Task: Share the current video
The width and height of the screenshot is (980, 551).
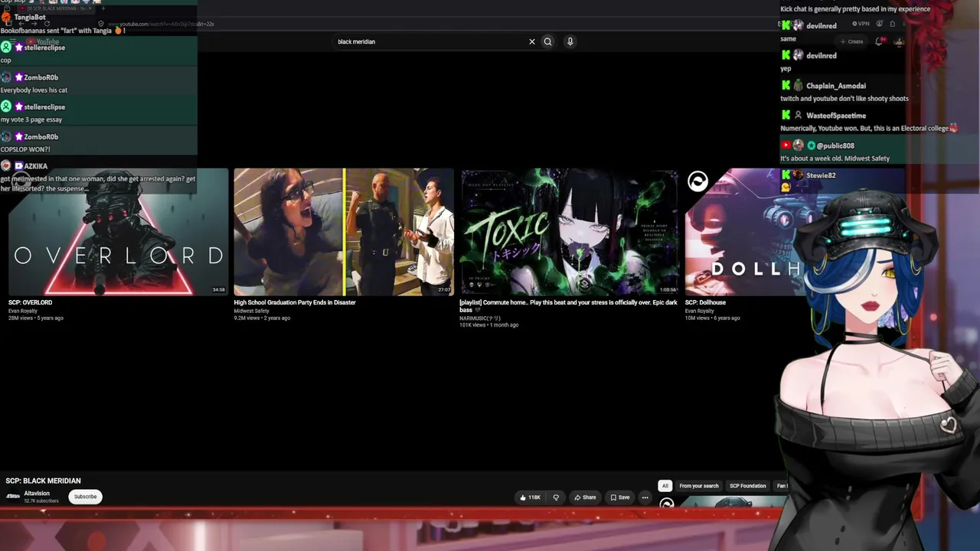Action: [585, 497]
